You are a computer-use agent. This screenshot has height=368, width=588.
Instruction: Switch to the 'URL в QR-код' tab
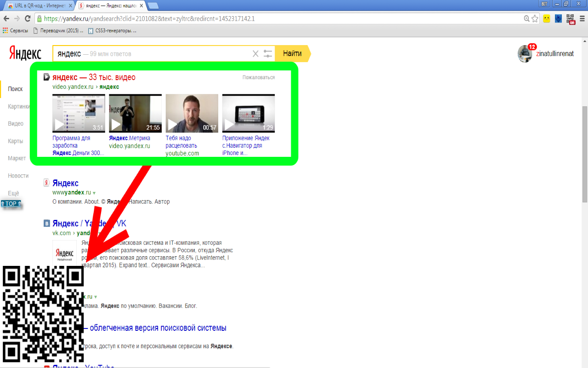(x=39, y=6)
